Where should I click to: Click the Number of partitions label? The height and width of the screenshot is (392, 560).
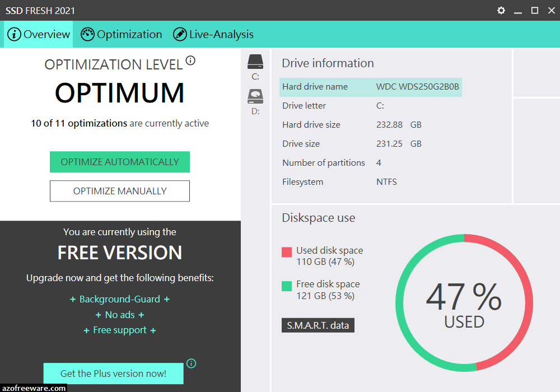(x=324, y=163)
